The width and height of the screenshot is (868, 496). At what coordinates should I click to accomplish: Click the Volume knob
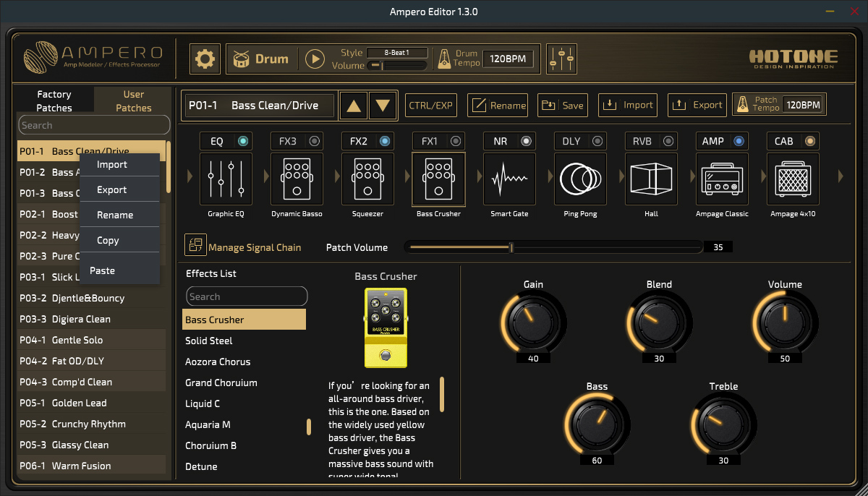[785, 322]
